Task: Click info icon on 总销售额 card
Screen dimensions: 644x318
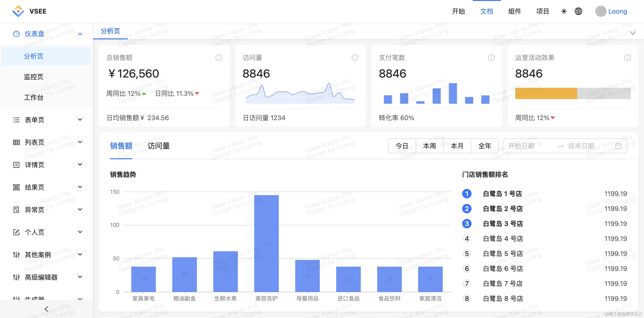Action: coord(219,58)
